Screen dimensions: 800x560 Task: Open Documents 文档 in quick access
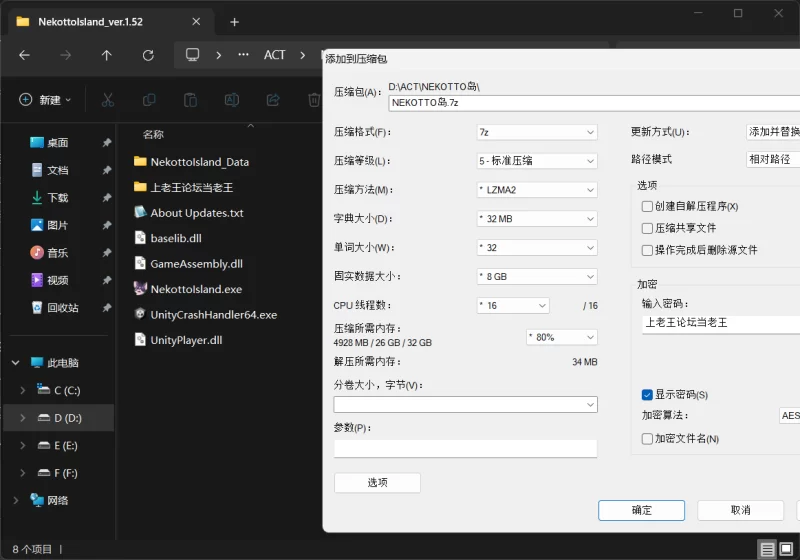(58, 170)
